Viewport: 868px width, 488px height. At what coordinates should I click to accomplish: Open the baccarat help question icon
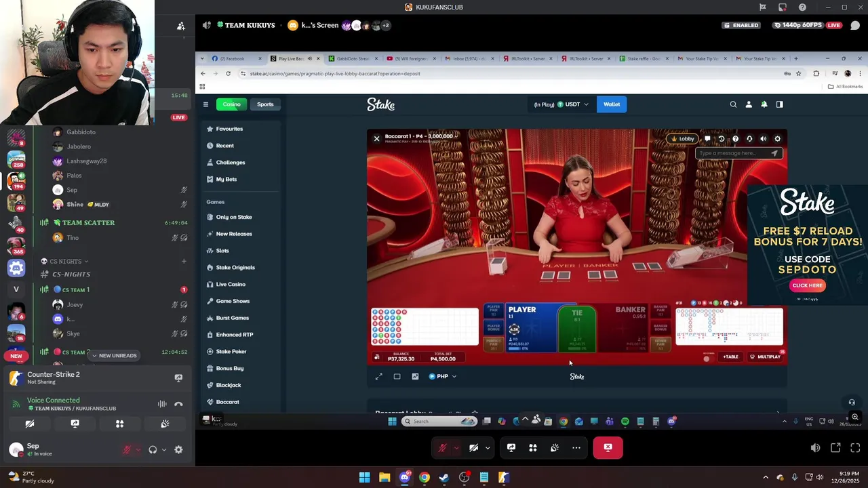(x=735, y=138)
